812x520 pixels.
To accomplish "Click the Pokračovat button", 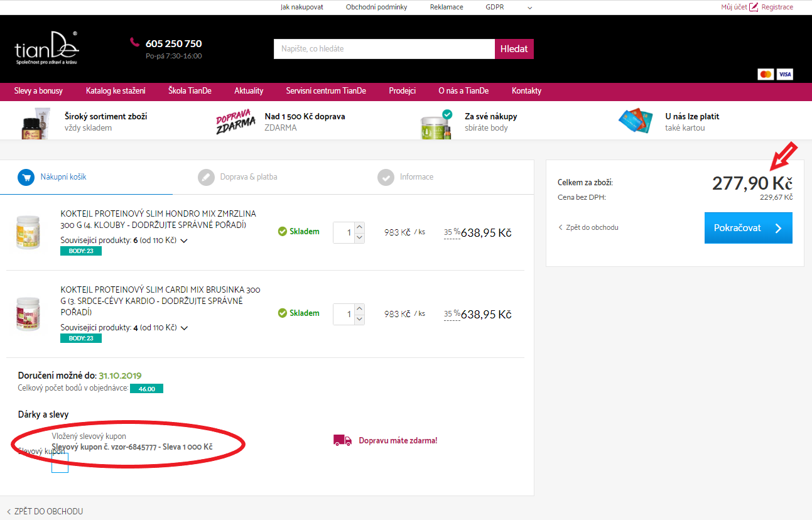I will [x=749, y=228].
